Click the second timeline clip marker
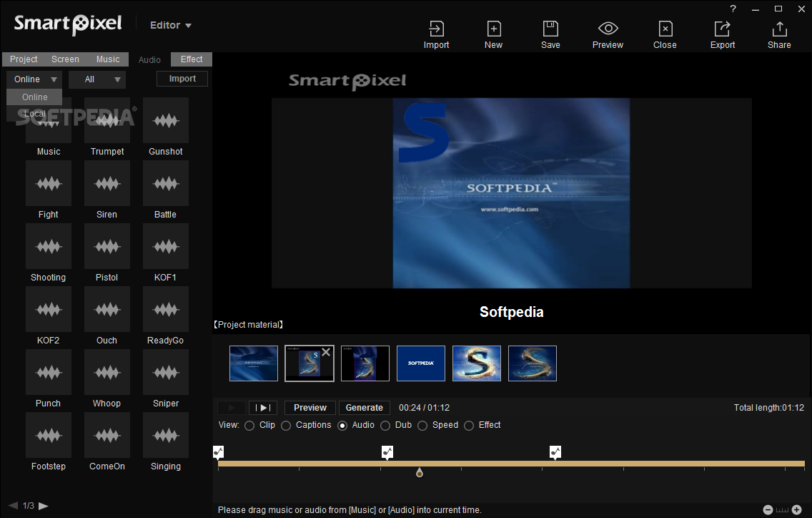Screen dimensions: 812x518 387,452
